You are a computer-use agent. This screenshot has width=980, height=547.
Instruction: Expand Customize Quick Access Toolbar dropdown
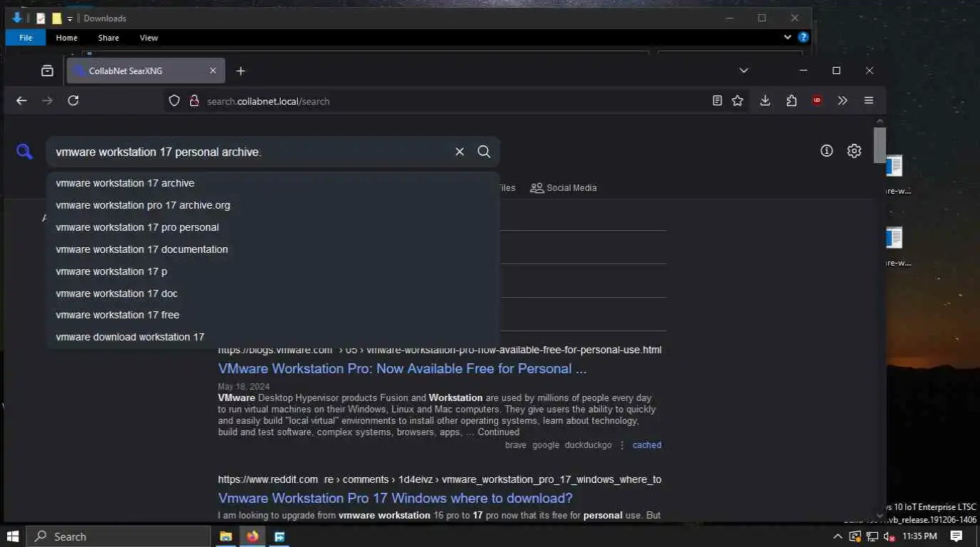pos(70,19)
